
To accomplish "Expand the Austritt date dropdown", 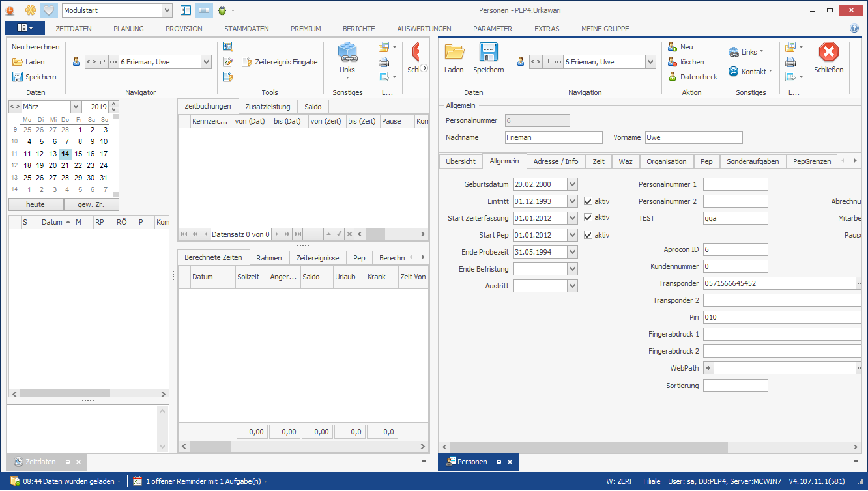I will coord(572,286).
